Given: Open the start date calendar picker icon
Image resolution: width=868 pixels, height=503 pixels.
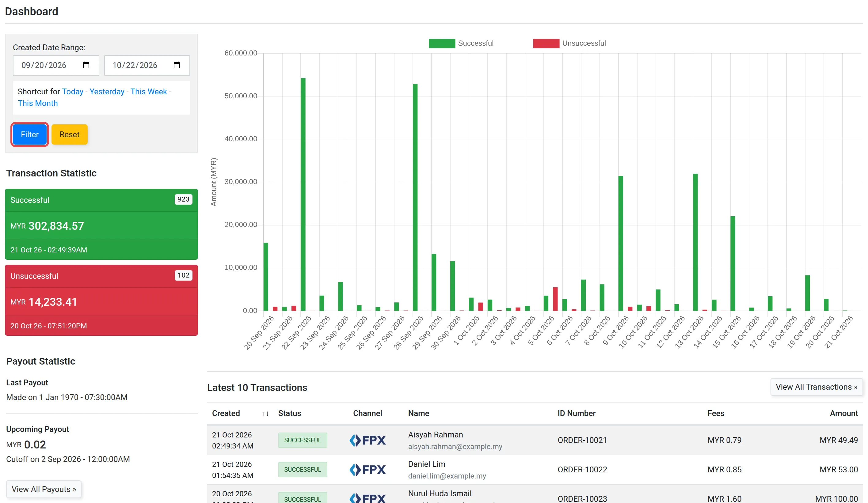Looking at the screenshot, I should tap(86, 65).
